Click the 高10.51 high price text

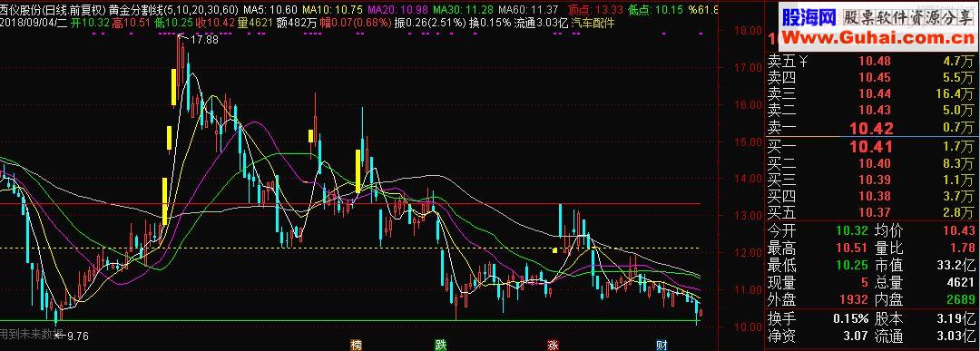[x=132, y=23]
